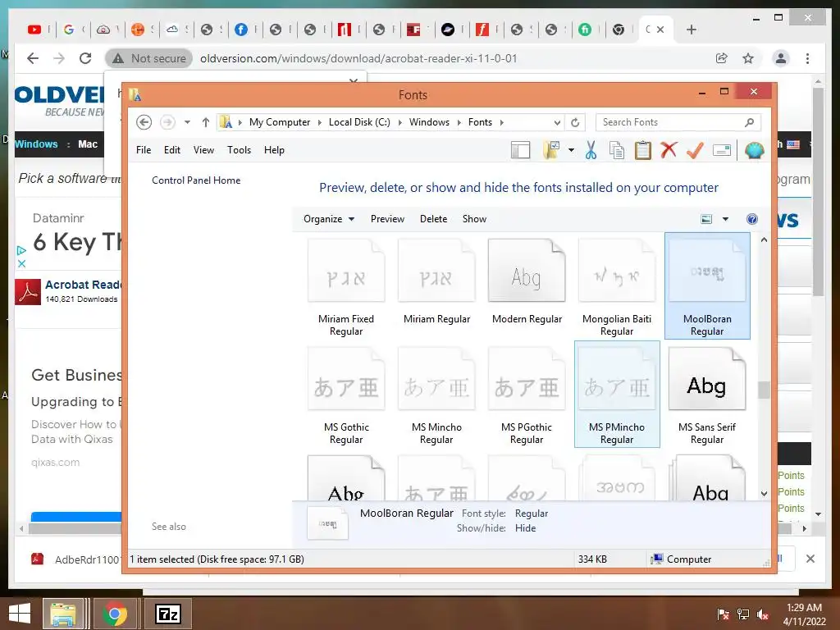Click the blue Help icon in Fonts

tap(752, 218)
